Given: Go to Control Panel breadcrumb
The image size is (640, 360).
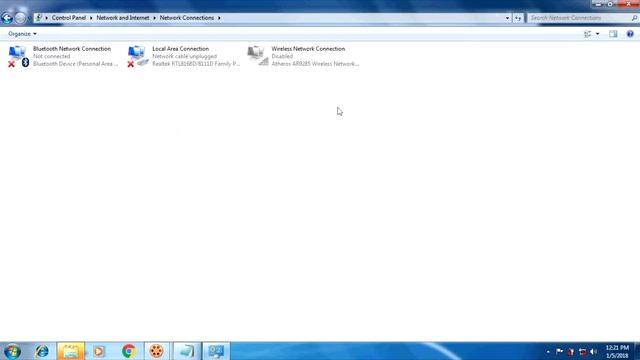Looking at the screenshot, I should pyautogui.click(x=69, y=18).
